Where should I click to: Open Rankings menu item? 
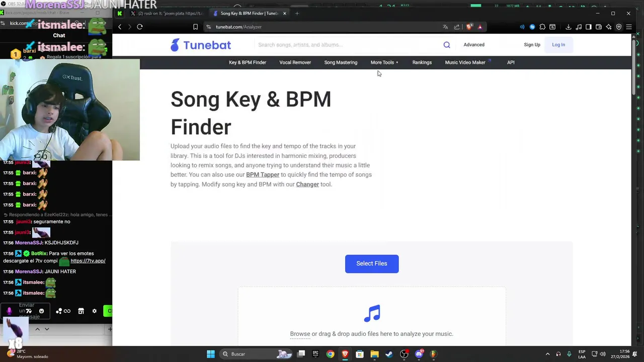(x=422, y=62)
